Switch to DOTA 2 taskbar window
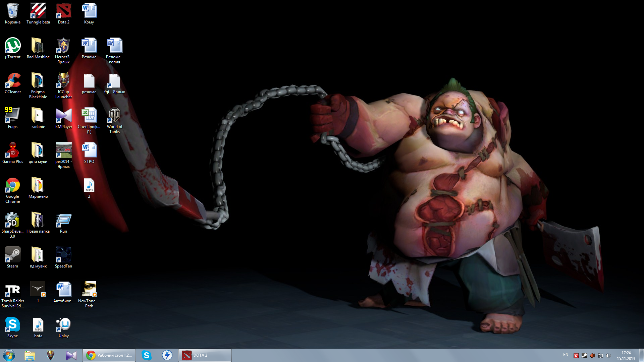Viewport: 644px width, 362px height. click(205, 355)
